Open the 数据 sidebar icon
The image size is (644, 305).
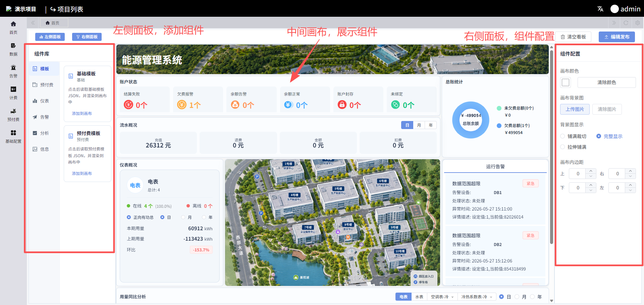click(13, 46)
